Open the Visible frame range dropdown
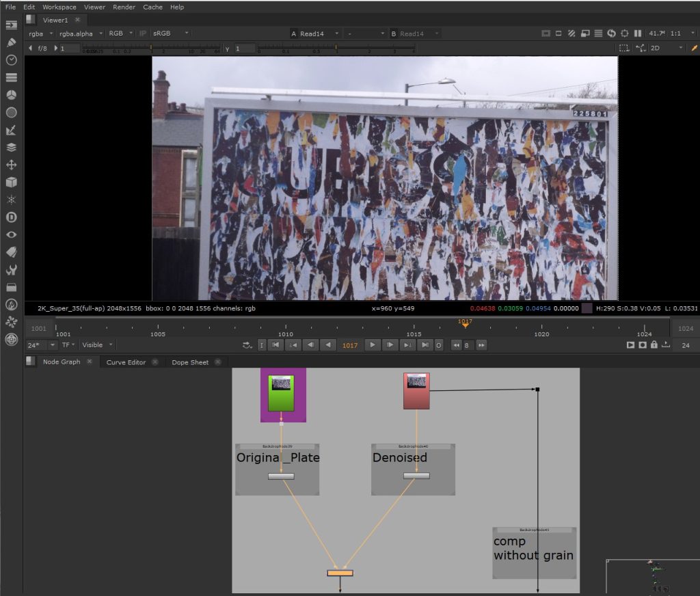 [x=97, y=345]
